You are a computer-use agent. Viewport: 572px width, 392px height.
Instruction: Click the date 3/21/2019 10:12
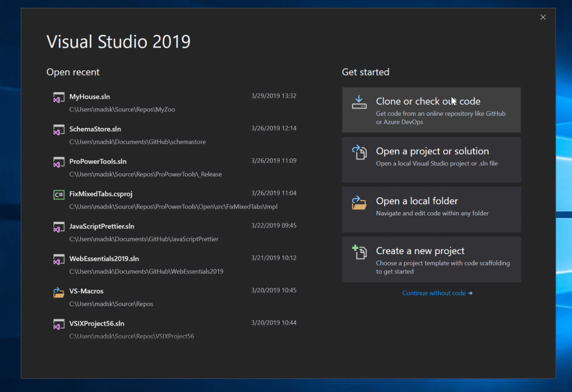tap(274, 258)
